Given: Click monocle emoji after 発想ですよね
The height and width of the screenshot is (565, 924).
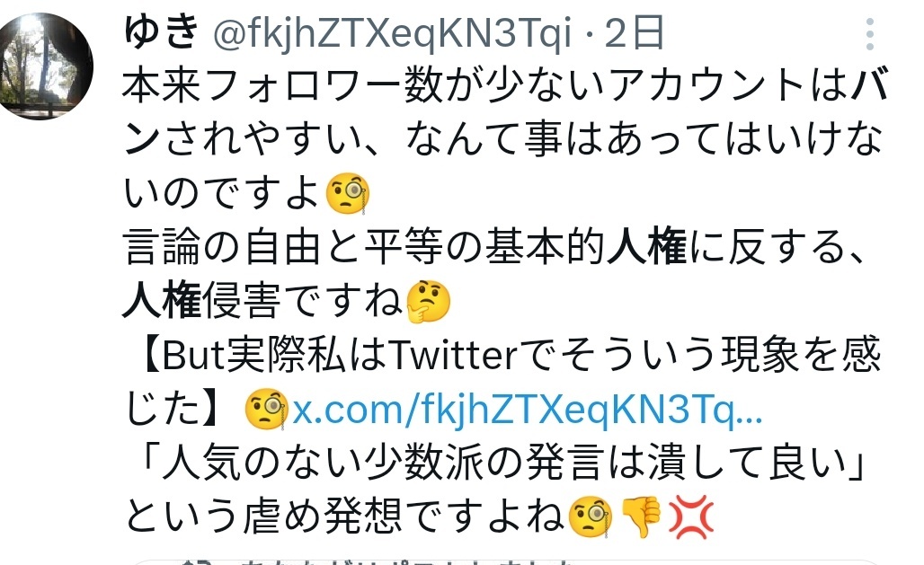Looking at the screenshot, I should click(x=590, y=516).
